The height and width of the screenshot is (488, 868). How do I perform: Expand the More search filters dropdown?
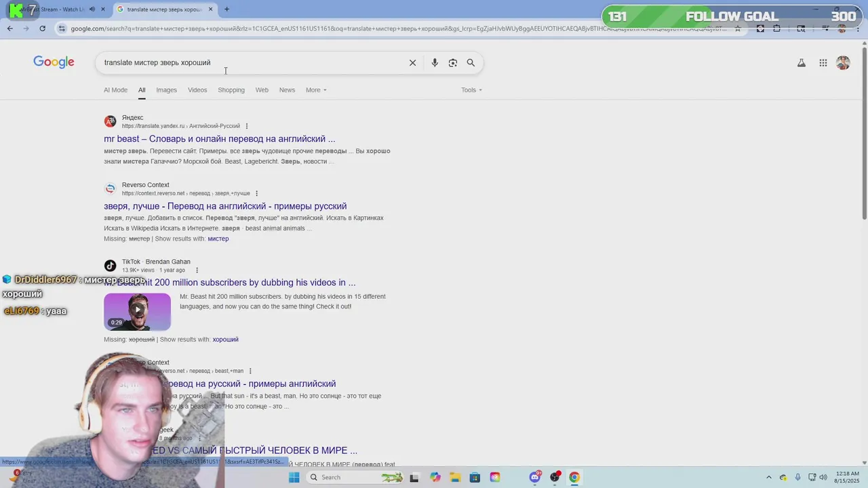click(316, 89)
